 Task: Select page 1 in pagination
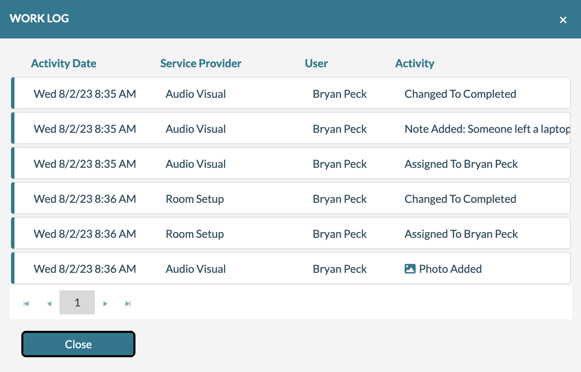(x=77, y=302)
